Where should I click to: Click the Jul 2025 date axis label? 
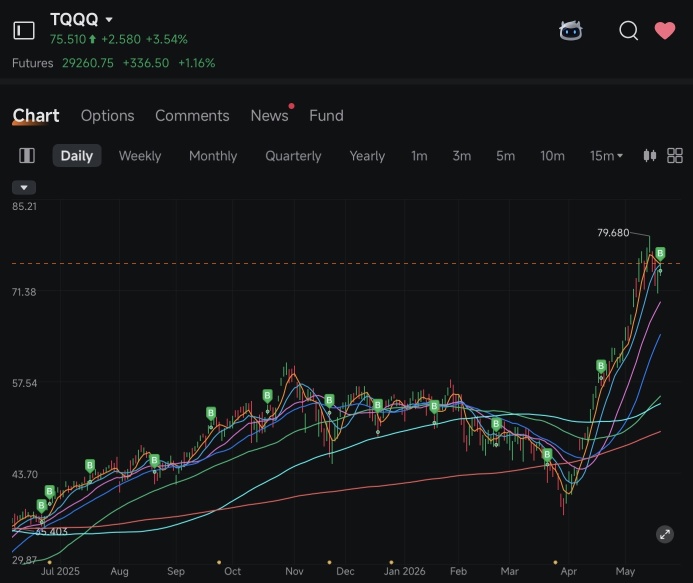click(60, 571)
